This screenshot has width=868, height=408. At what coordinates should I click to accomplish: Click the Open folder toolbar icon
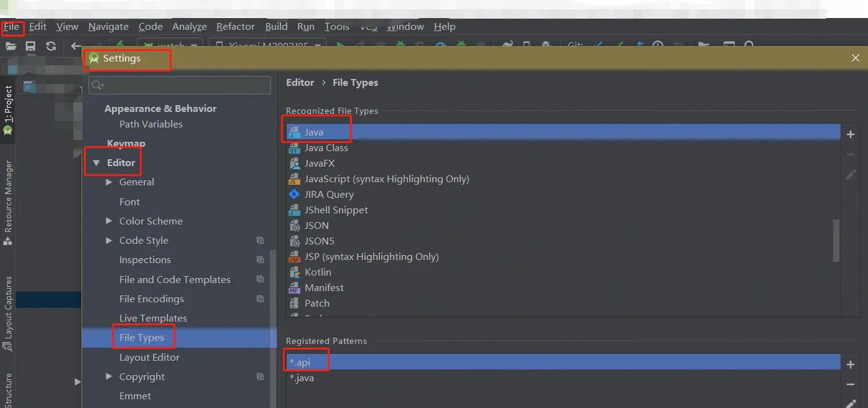pyautogui.click(x=11, y=46)
